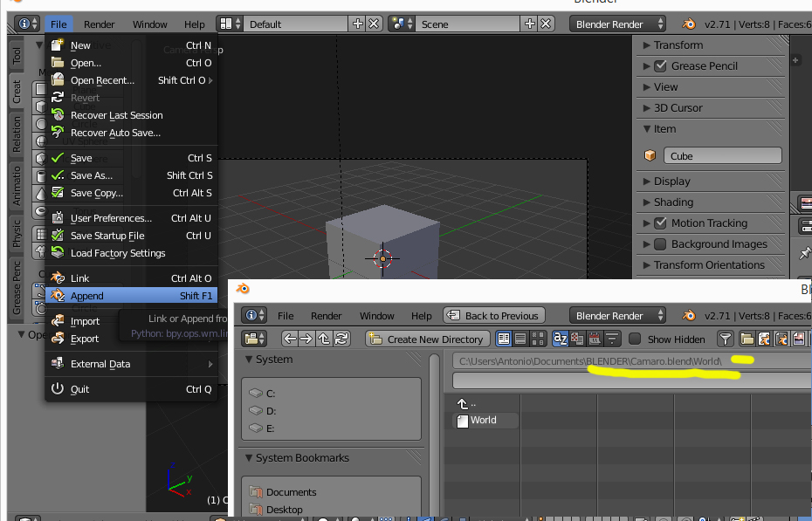Image resolution: width=812 pixels, height=521 pixels.
Task: Click the refresh file list icon
Action: 342,339
